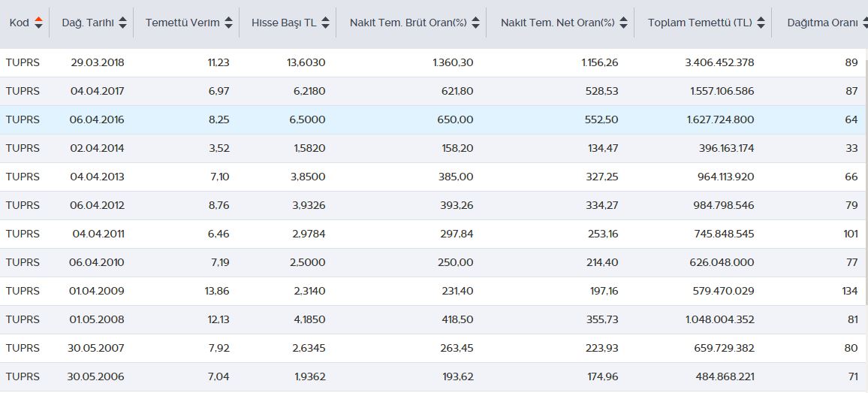Select date cell 01.04.2009
This screenshot has height=393, width=868.
(x=98, y=291)
